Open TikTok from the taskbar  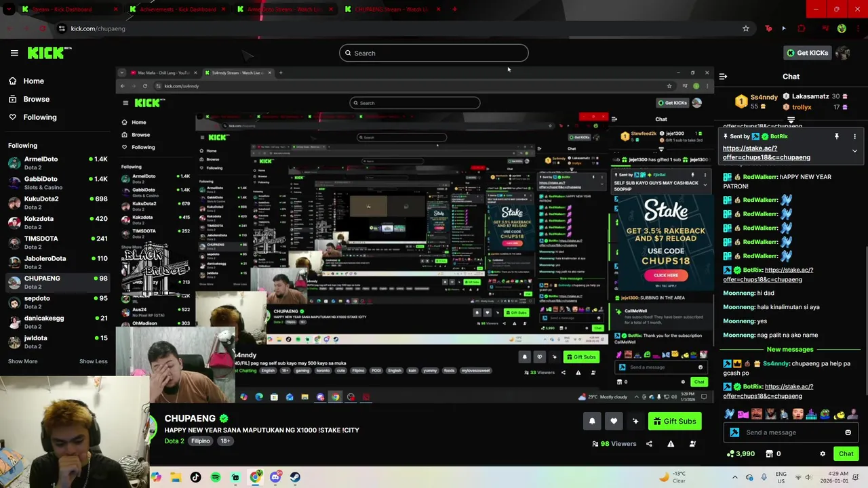point(196,477)
